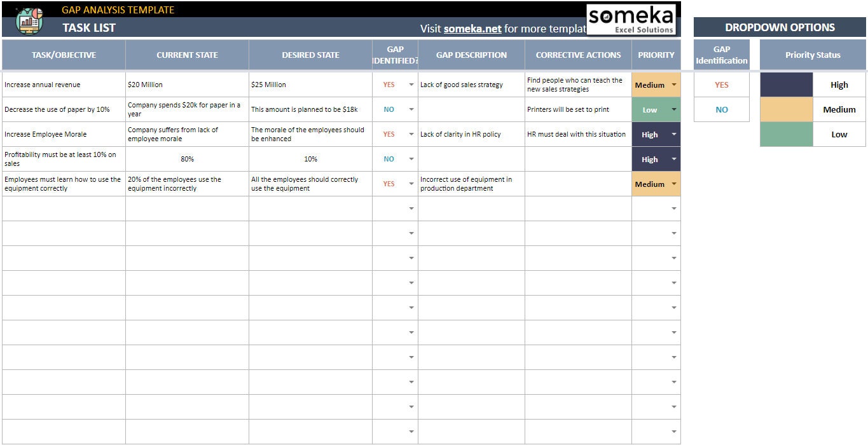Open the GAP IDENTIFIED dropdown in first empty row

(x=411, y=208)
